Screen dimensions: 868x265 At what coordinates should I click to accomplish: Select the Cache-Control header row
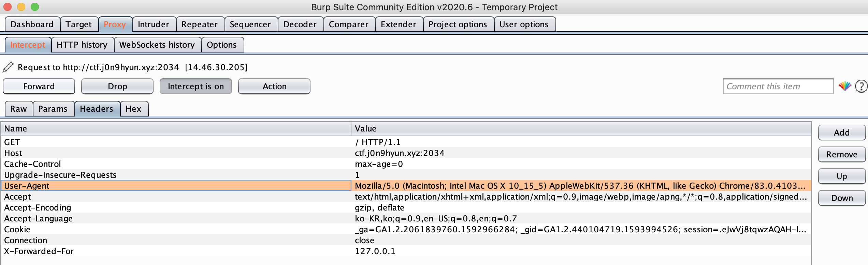[406, 164]
